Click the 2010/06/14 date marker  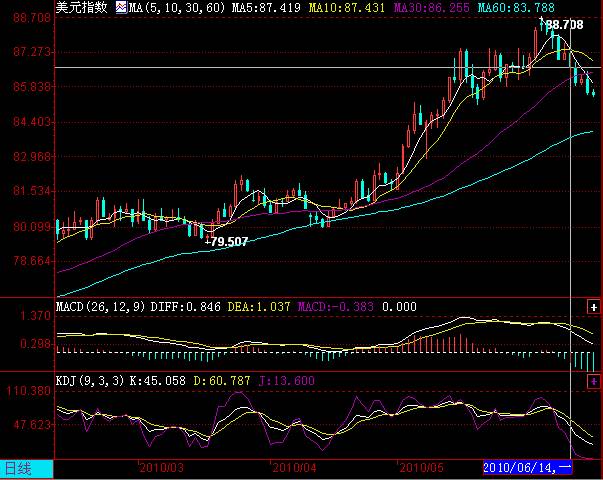527,467
